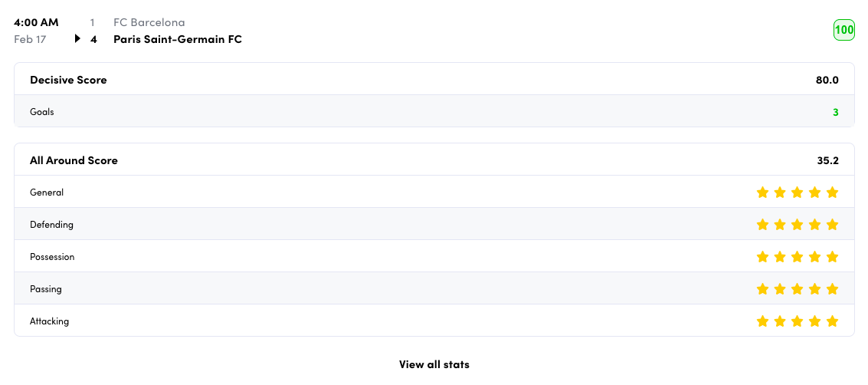Expand the Decisive Score section header
Image resolution: width=868 pixels, height=385 pixels.
click(x=68, y=80)
